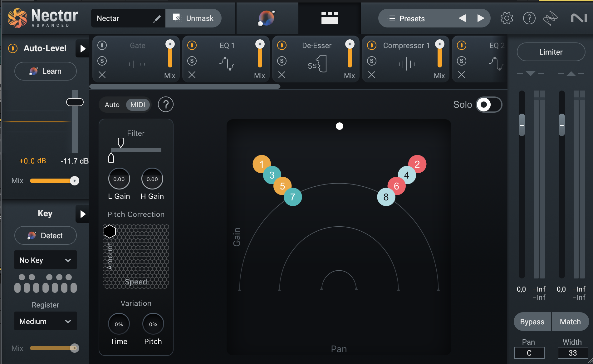Click the Pan value field
The image size is (593, 364).
529,353
